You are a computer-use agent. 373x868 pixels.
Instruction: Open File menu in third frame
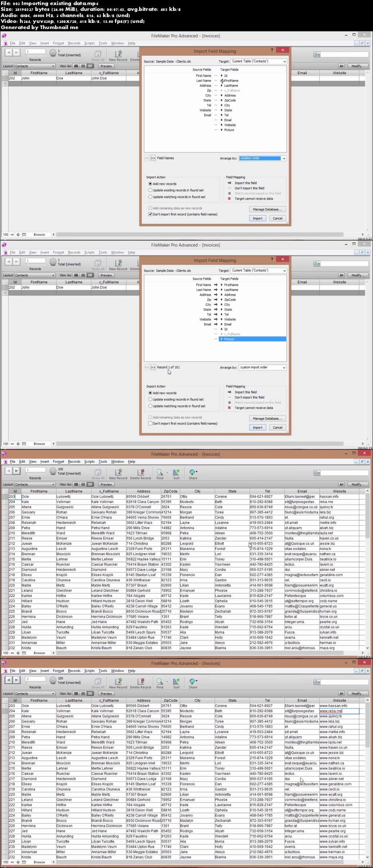[12, 461]
